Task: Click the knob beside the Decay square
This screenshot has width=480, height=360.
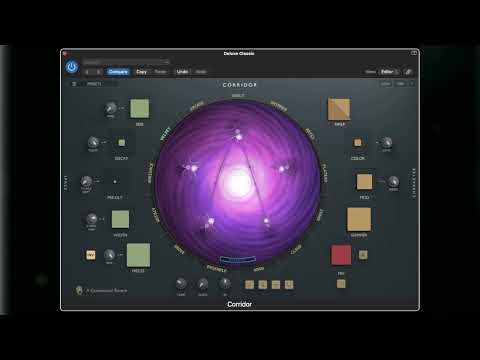Action: click(93, 142)
